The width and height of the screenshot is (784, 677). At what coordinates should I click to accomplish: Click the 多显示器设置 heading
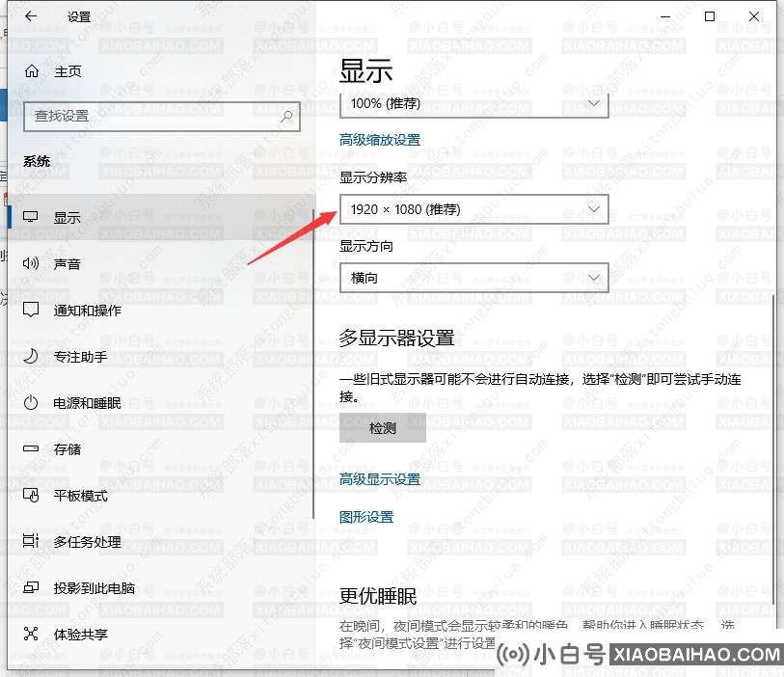click(396, 338)
